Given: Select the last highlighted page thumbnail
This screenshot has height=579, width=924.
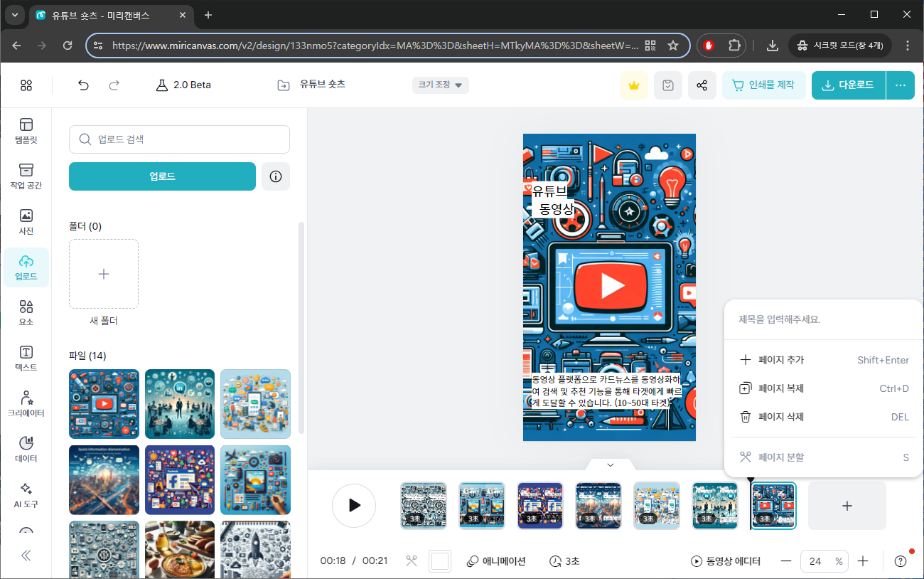Looking at the screenshot, I should (773, 506).
